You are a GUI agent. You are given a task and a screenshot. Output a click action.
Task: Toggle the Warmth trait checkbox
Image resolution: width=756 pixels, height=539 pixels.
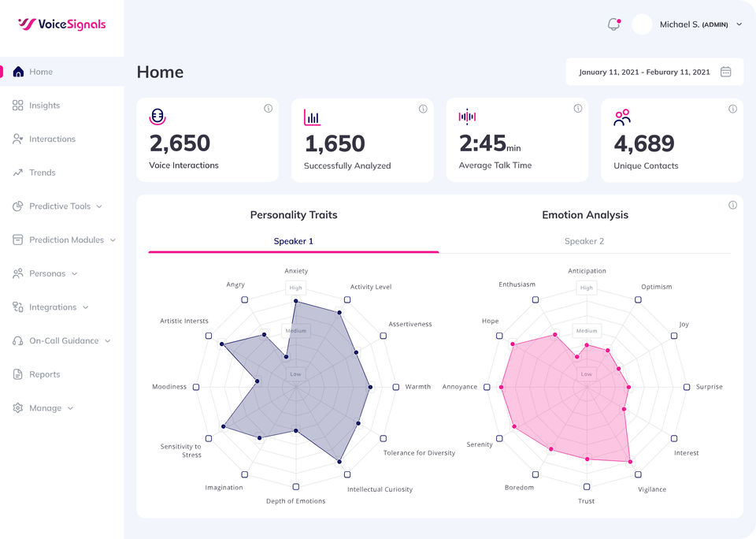(395, 387)
